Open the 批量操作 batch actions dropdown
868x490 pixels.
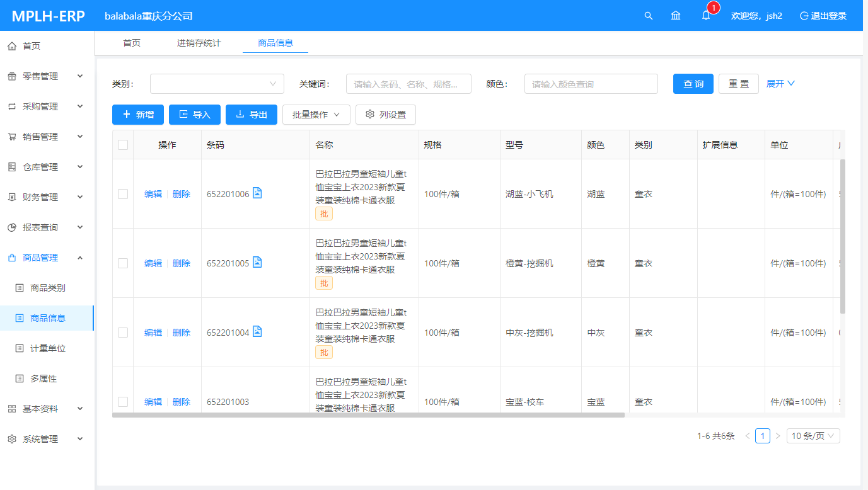pos(316,115)
